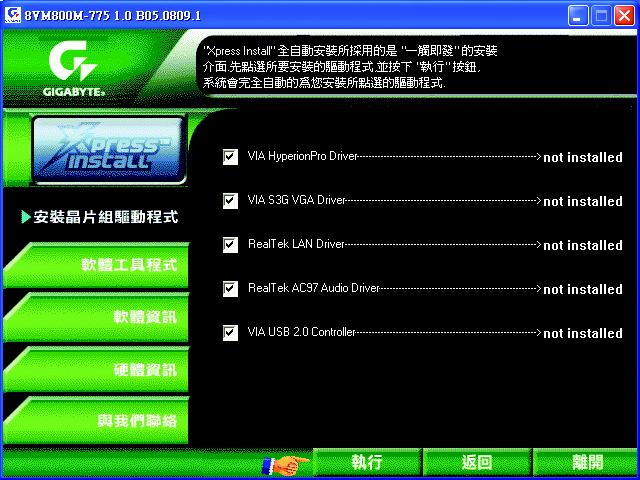The height and width of the screenshot is (480, 640).
Task: Click the 執行 button
Action: tap(367, 462)
